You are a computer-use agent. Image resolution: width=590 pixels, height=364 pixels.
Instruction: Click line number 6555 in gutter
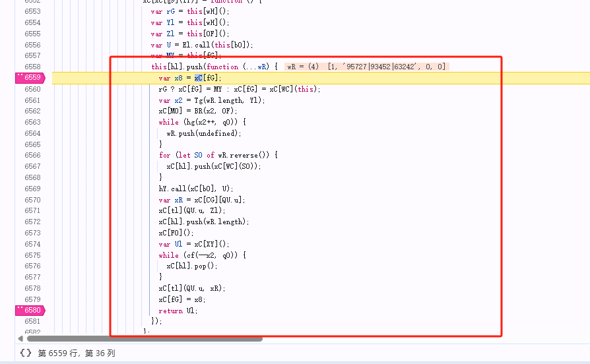[32, 34]
